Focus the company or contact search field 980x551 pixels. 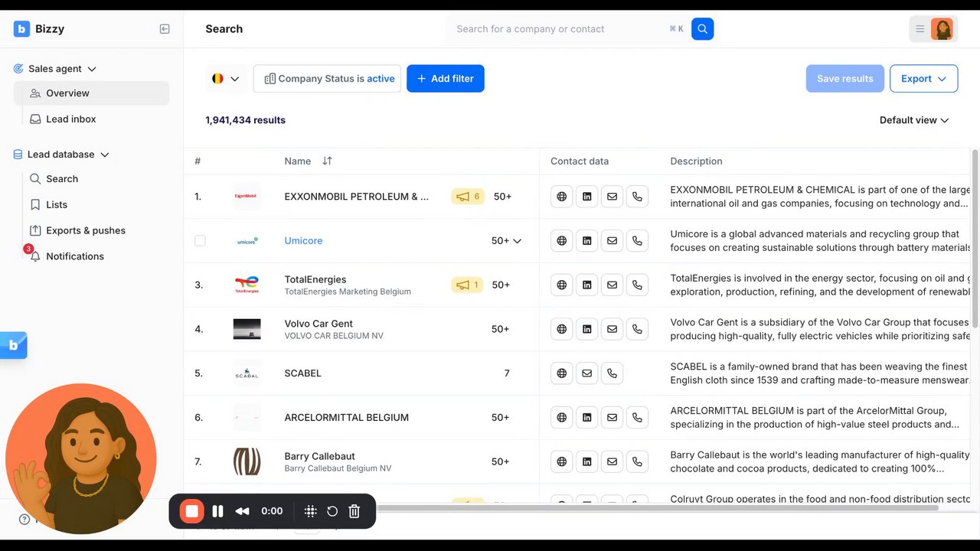pos(562,29)
